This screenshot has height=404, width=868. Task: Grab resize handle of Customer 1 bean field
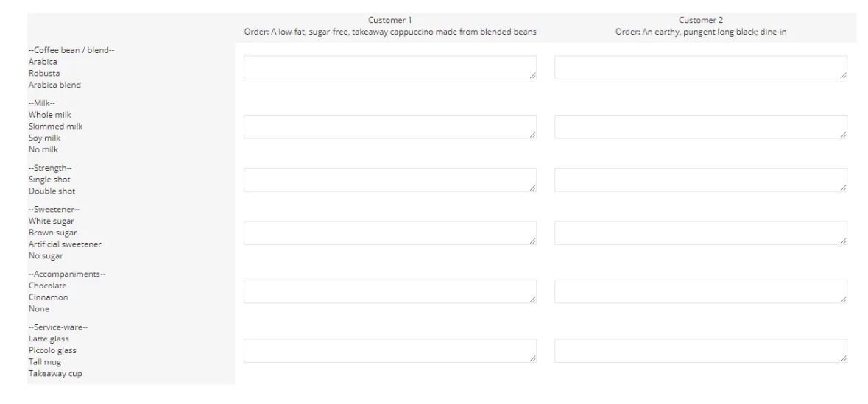click(x=532, y=76)
